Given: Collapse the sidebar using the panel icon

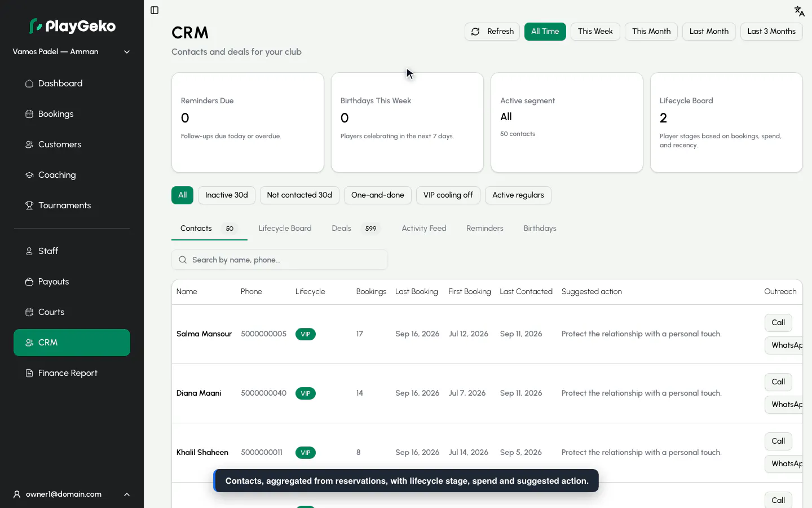Looking at the screenshot, I should [x=155, y=10].
